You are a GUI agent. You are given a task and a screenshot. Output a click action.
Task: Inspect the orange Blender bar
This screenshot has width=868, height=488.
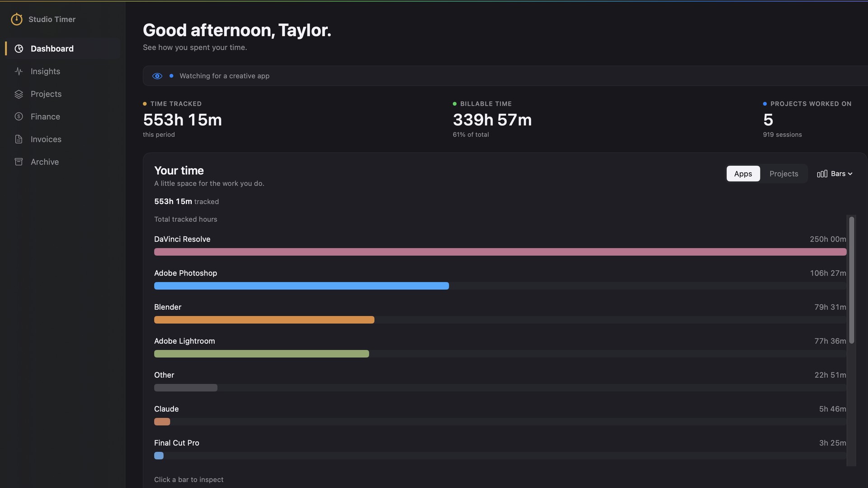pos(264,320)
